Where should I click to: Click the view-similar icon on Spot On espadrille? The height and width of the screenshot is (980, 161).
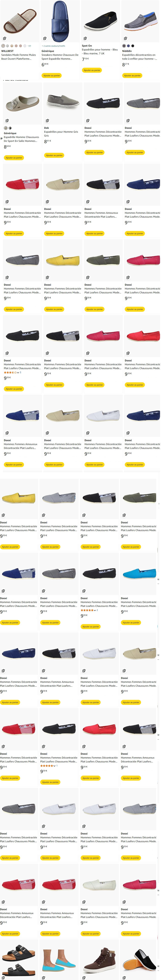click(x=85, y=38)
